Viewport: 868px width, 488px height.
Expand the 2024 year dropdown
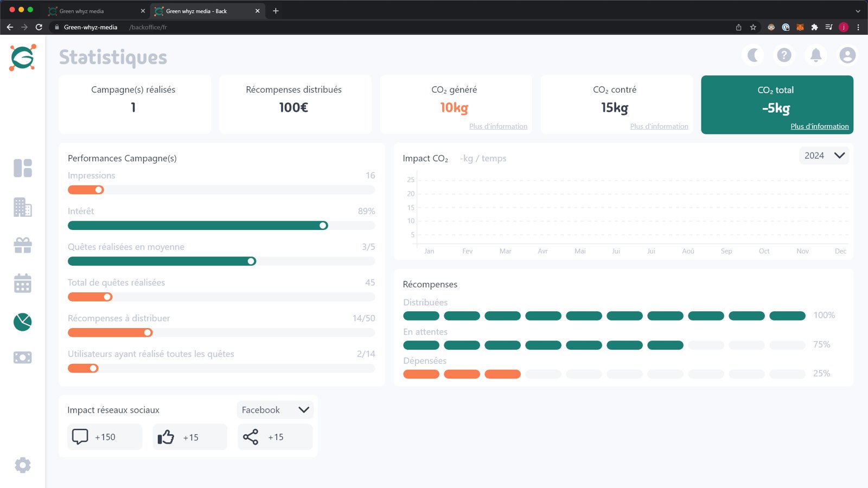pos(824,156)
